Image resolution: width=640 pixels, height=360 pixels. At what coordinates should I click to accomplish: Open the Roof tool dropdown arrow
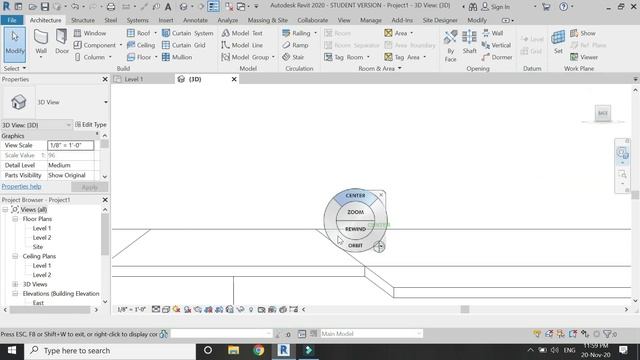[156, 33]
